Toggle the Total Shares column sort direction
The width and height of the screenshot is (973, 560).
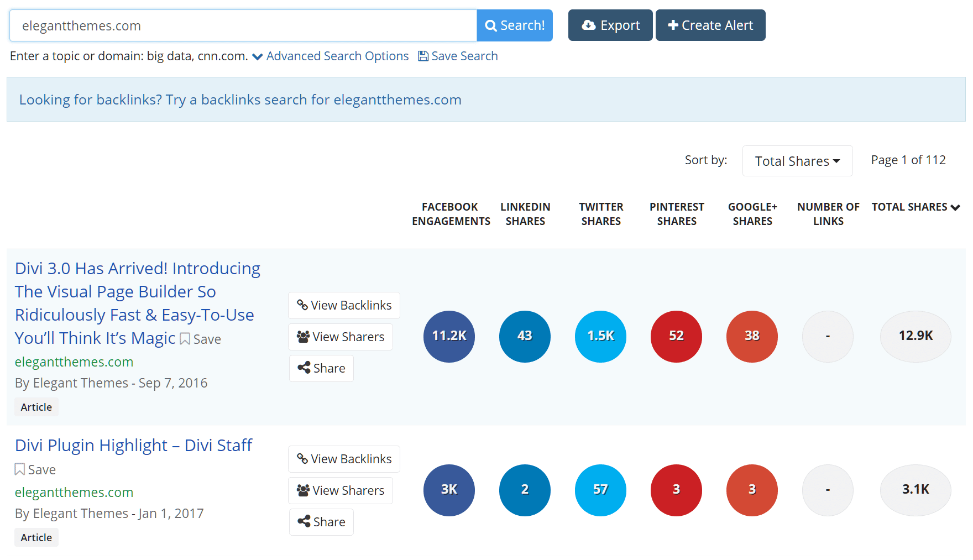click(x=956, y=207)
